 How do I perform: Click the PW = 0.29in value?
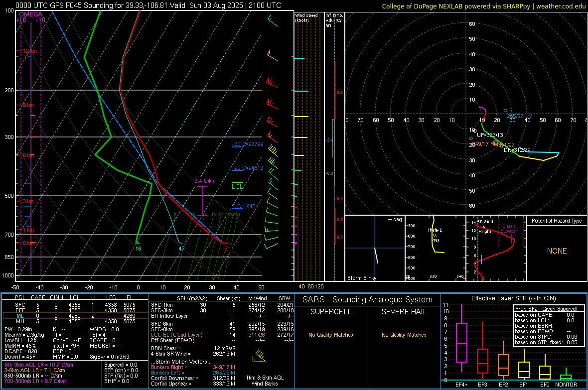click(x=18, y=329)
